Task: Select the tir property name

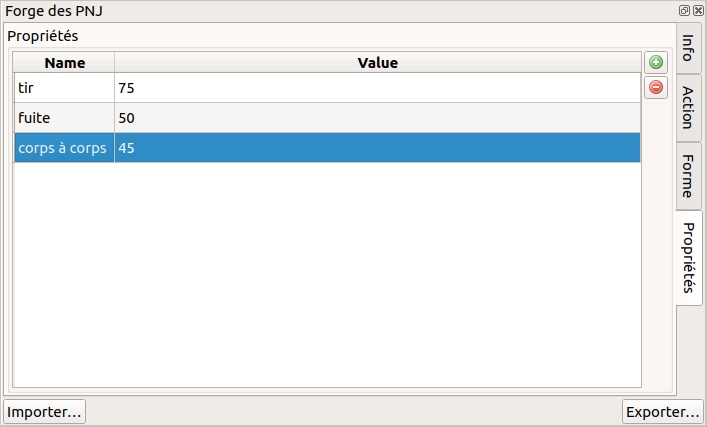Action: [64, 88]
